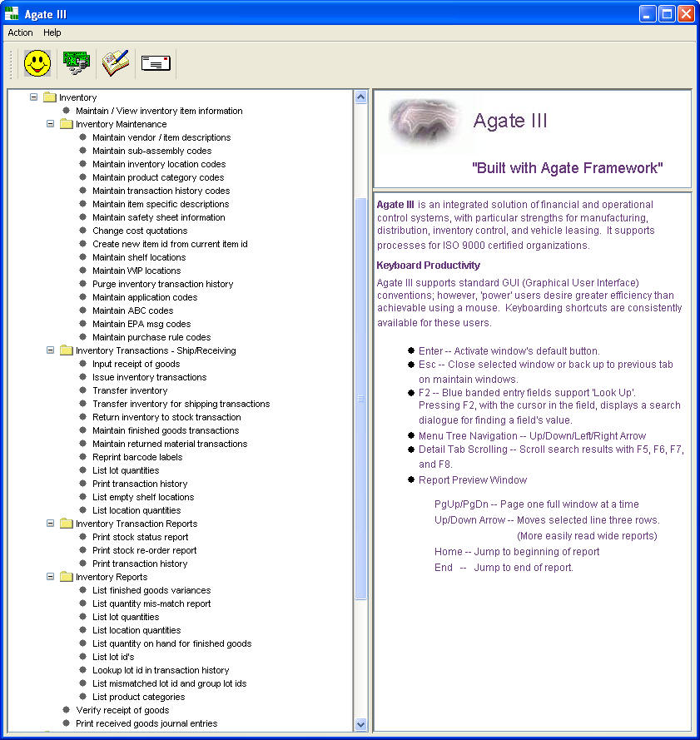Select Input receipt of goods

pyautogui.click(x=136, y=364)
